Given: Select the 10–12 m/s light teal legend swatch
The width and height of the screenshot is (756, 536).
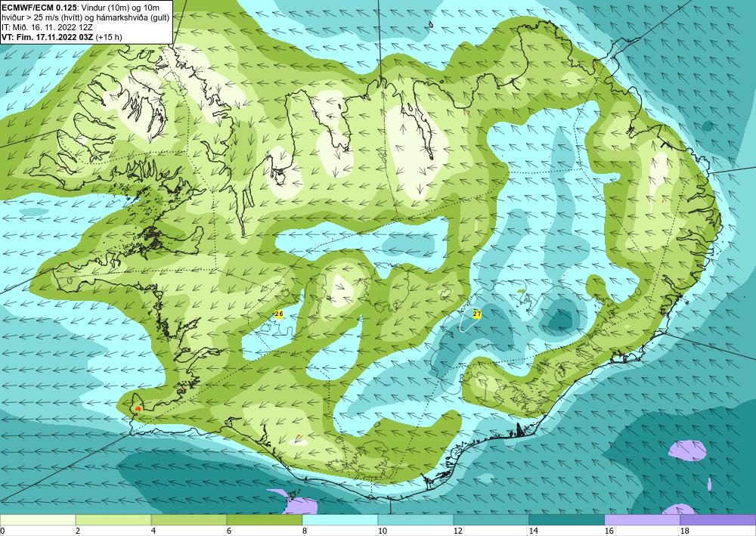Looking at the screenshot, I should [x=416, y=520].
